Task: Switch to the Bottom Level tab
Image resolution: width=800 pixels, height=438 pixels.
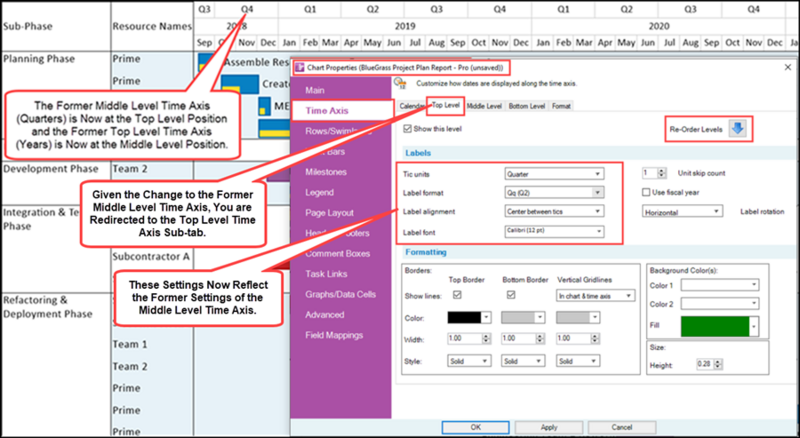Action: tap(527, 106)
